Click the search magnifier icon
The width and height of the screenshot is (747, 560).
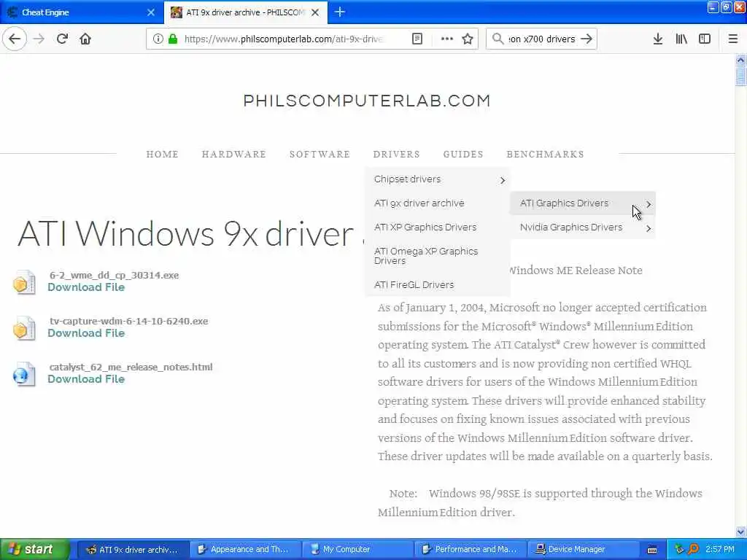[x=498, y=39]
